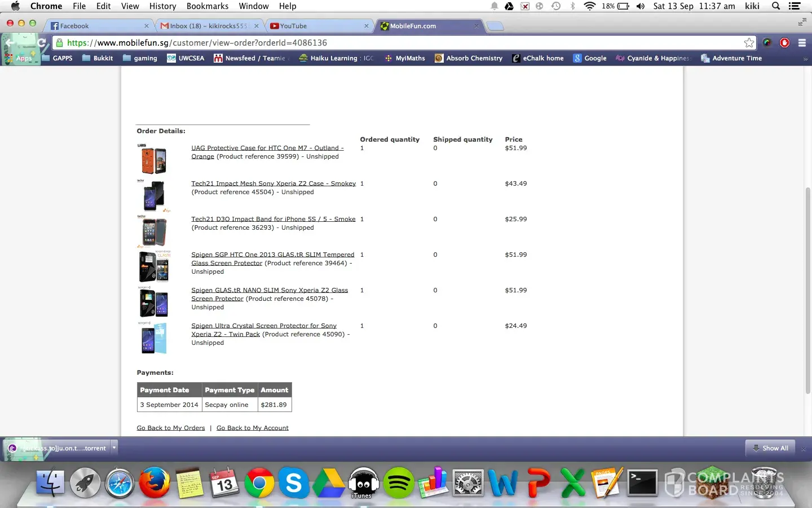
Task: Bookmark this page with the star icon
Action: click(749, 43)
